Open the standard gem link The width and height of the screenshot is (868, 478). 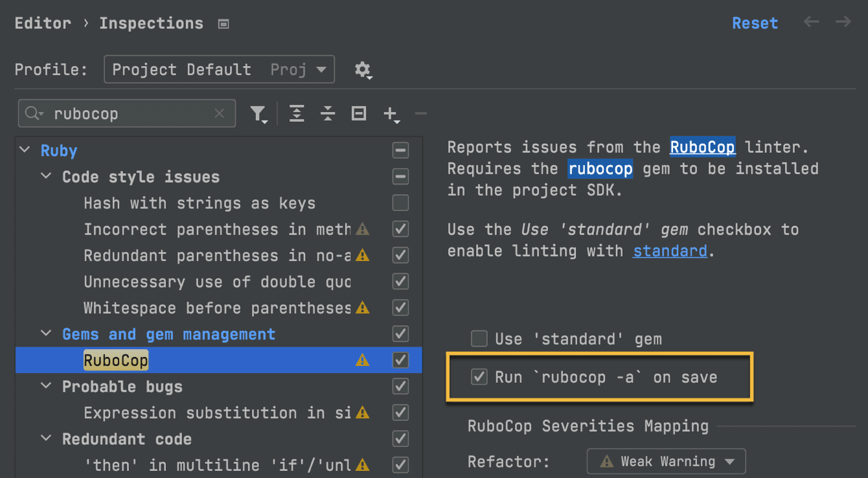(x=670, y=251)
